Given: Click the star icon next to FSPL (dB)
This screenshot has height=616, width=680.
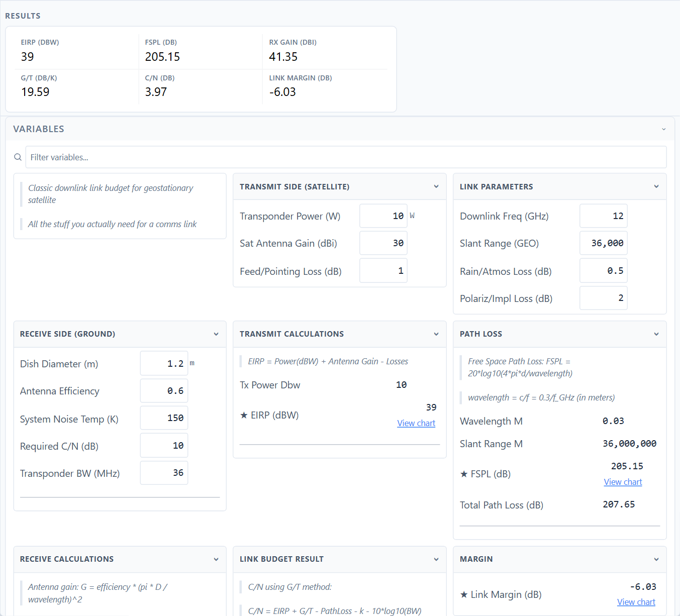Looking at the screenshot, I should click(x=464, y=474).
